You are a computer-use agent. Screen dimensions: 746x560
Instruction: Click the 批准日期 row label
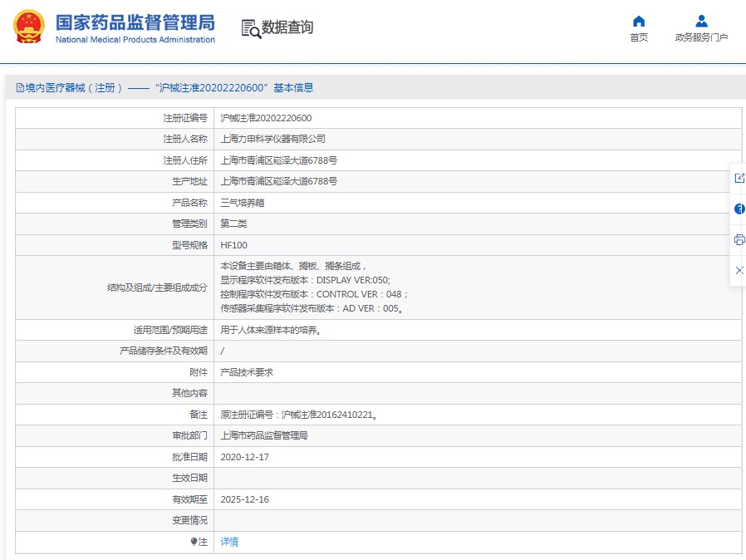click(189, 457)
